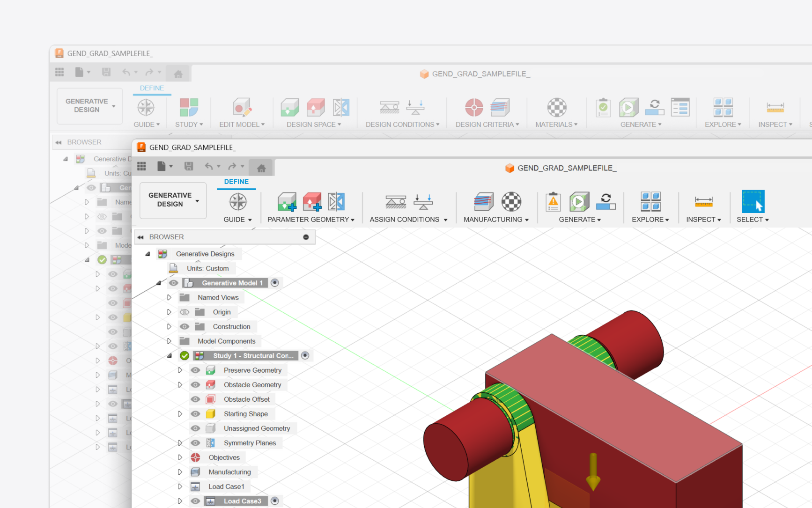The height and width of the screenshot is (508, 812).
Task: Select the DEFINE tab in back window
Action: coord(152,88)
